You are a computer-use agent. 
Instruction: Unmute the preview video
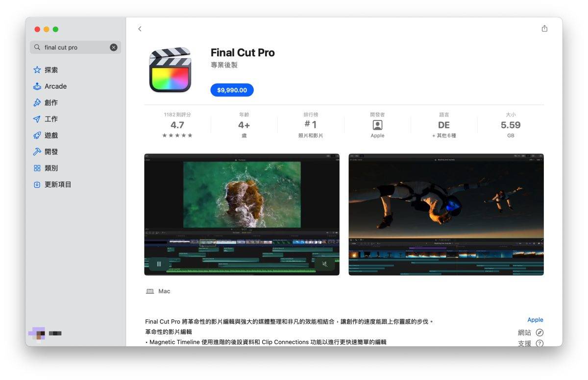click(324, 263)
